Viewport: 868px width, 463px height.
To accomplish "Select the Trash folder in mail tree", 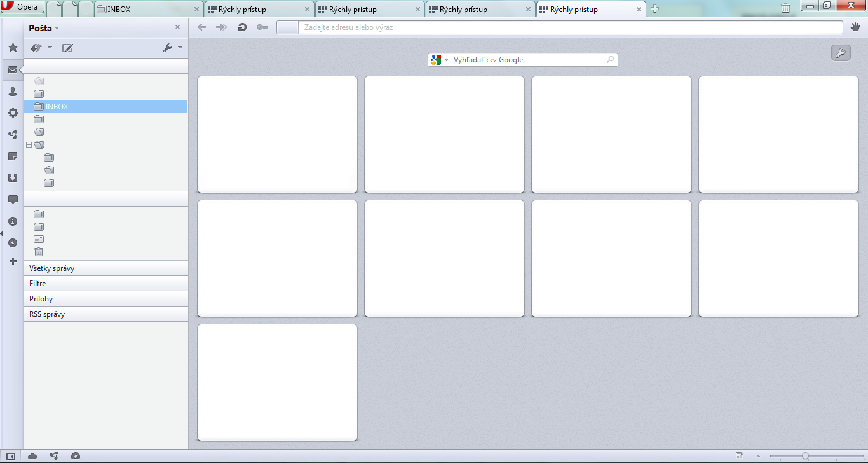I will pos(39,252).
